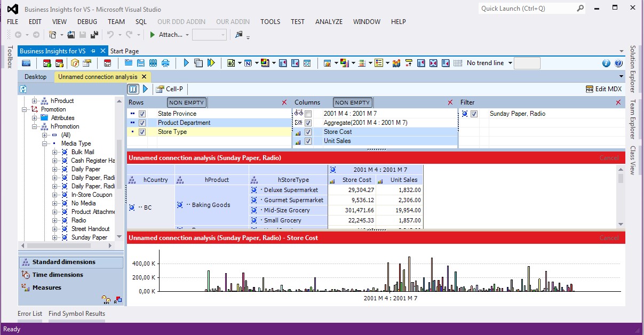This screenshot has width=644, height=335.
Task: Uncheck the Store Type checkbox
Action: (x=142, y=132)
